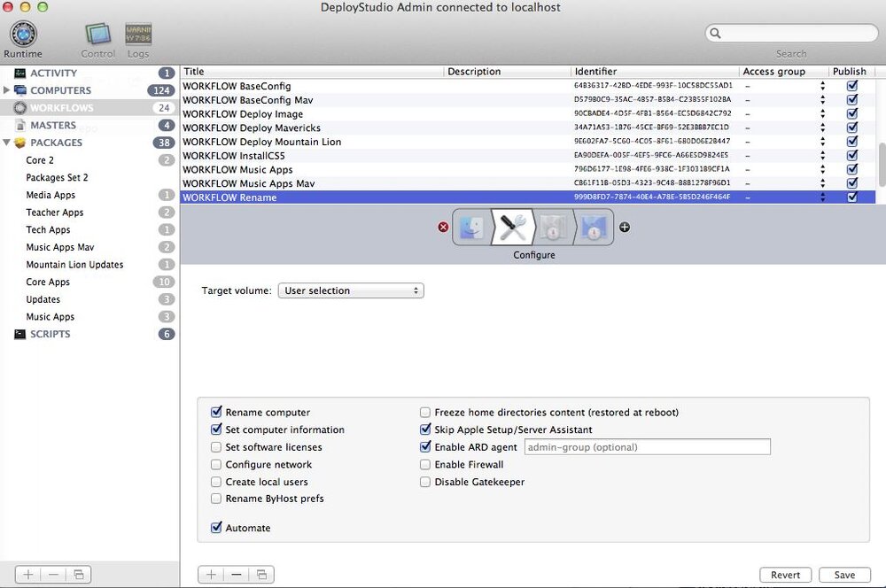The width and height of the screenshot is (886, 588).
Task: Open access group stepper for WORKFLOW Rename
Action: click(822, 197)
